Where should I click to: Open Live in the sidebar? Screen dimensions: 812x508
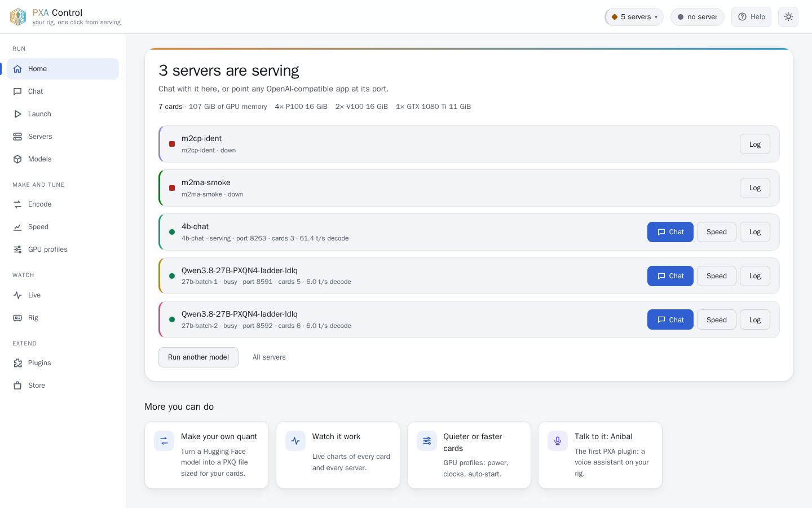coord(63,295)
